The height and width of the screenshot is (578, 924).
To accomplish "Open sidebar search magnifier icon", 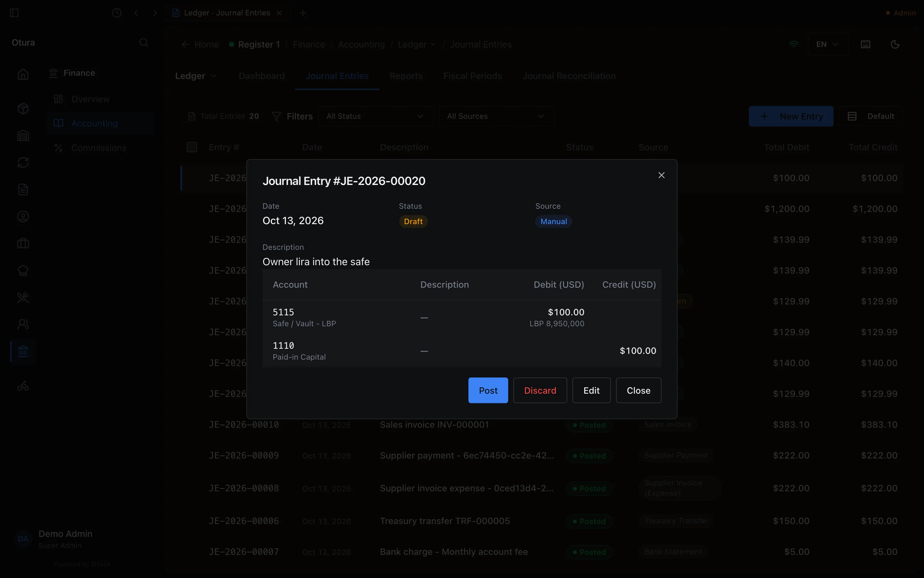I will tap(143, 42).
